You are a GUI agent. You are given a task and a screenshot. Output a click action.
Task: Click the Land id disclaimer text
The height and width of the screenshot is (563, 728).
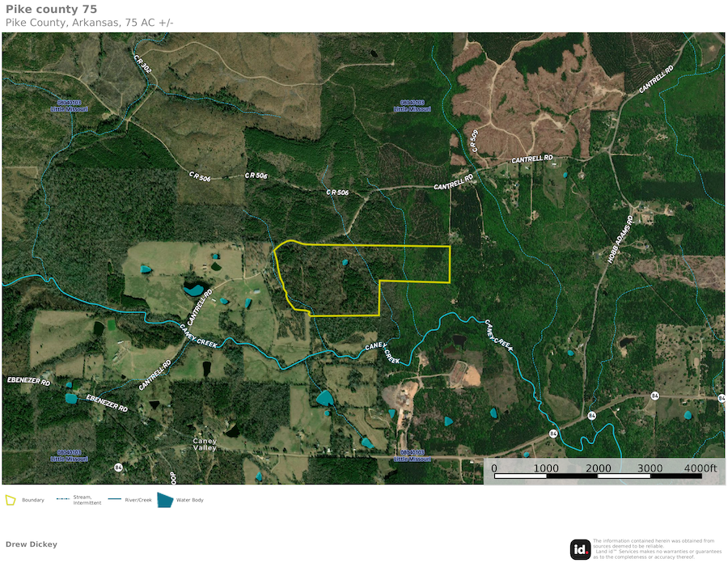click(x=655, y=548)
